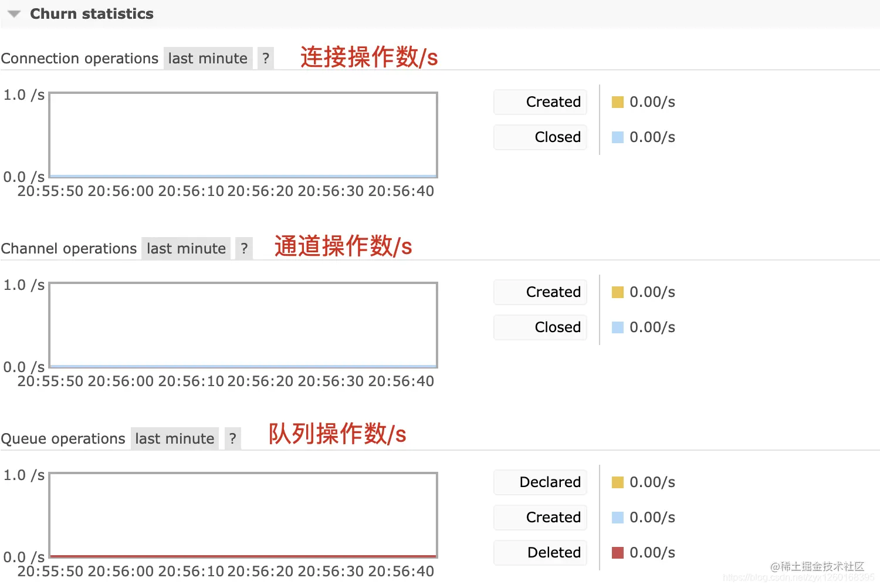Open help '?' for Channel operations
This screenshot has width=880, height=588.
(244, 248)
